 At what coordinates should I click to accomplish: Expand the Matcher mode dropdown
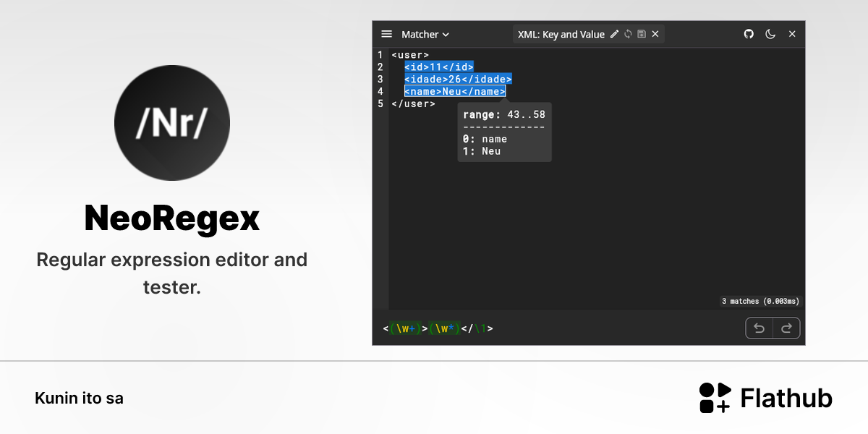coord(425,34)
